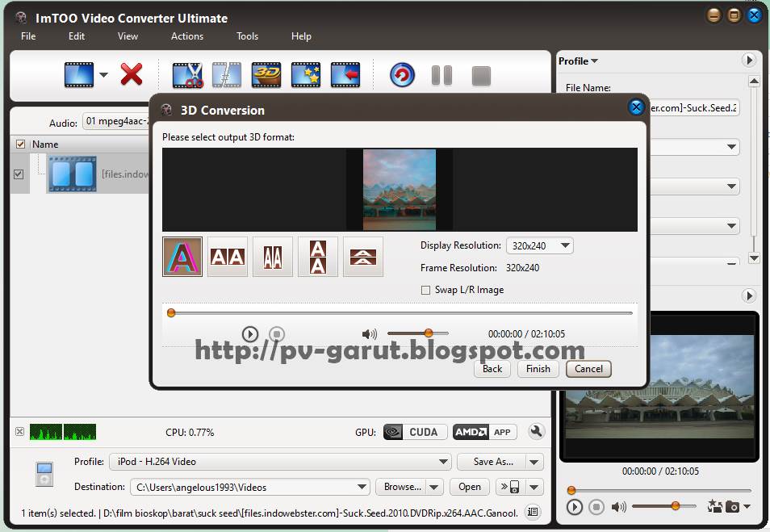Click the Back button

coord(492,369)
